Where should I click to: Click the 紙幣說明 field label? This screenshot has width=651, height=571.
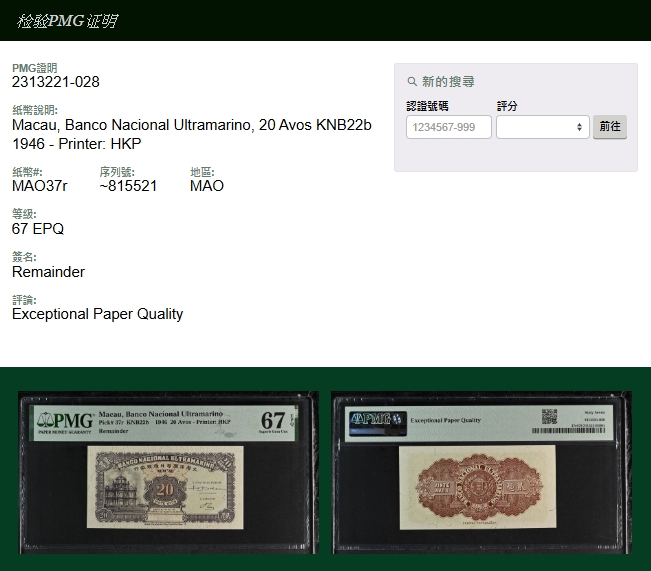pos(35,110)
